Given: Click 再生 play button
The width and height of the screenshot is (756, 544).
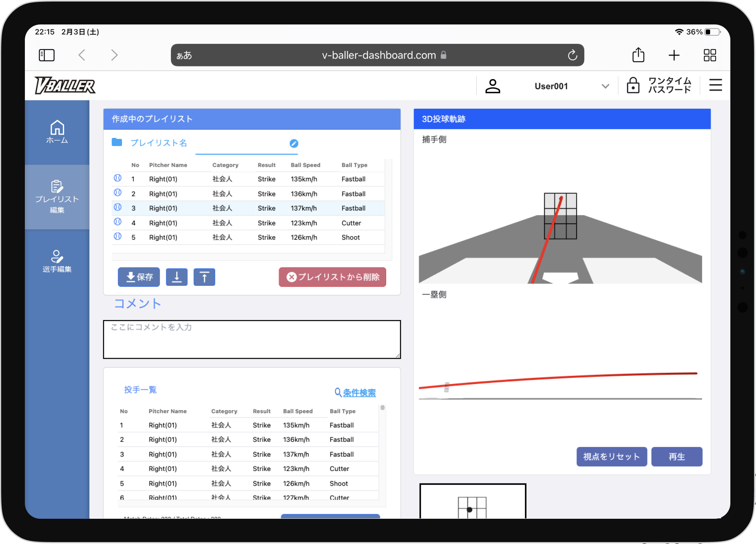Looking at the screenshot, I should click(x=677, y=457).
